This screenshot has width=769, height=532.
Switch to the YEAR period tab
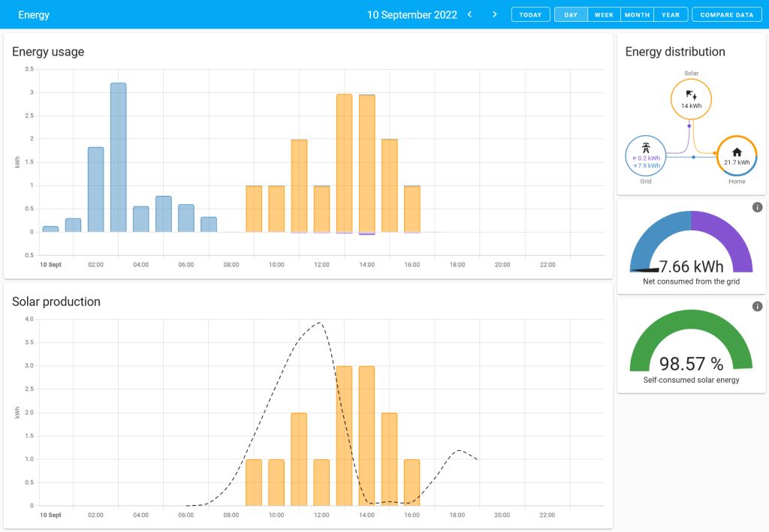(x=671, y=15)
